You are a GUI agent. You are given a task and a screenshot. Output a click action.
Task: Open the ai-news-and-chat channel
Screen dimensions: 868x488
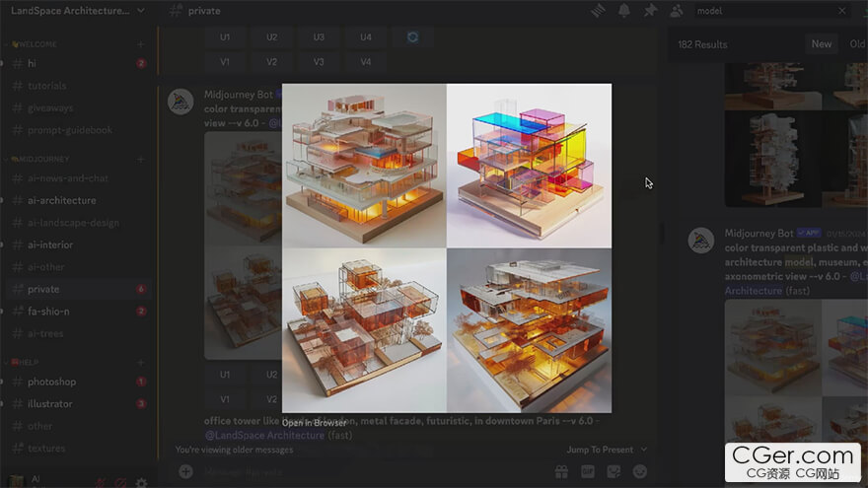coord(79,178)
